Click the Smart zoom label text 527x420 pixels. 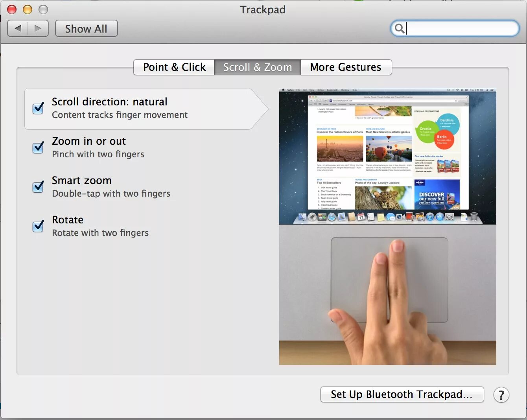(82, 181)
